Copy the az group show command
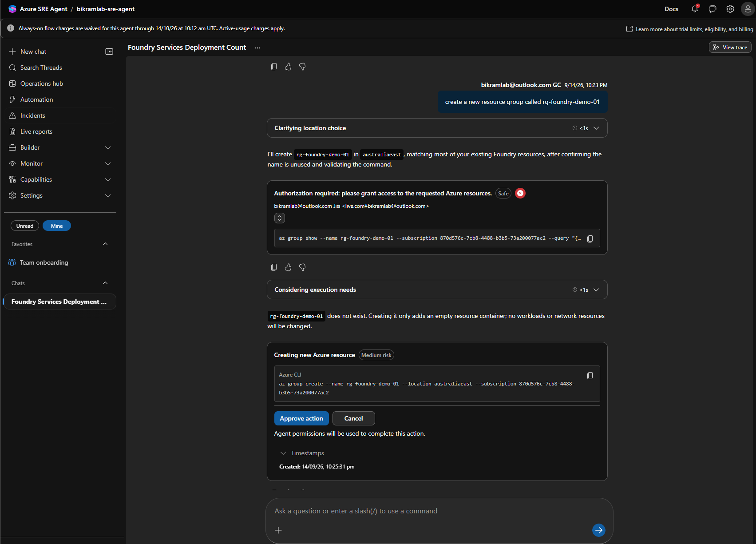 coord(590,239)
